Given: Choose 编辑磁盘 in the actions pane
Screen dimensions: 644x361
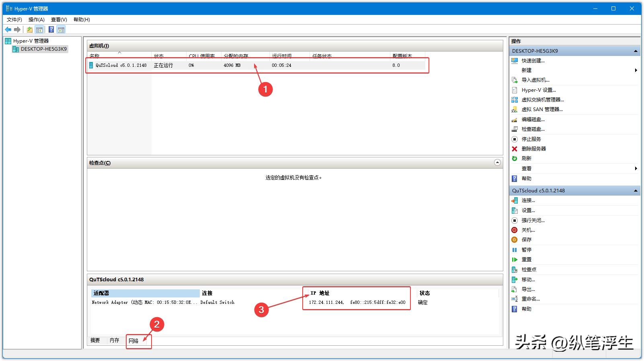Looking at the screenshot, I should point(533,120).
